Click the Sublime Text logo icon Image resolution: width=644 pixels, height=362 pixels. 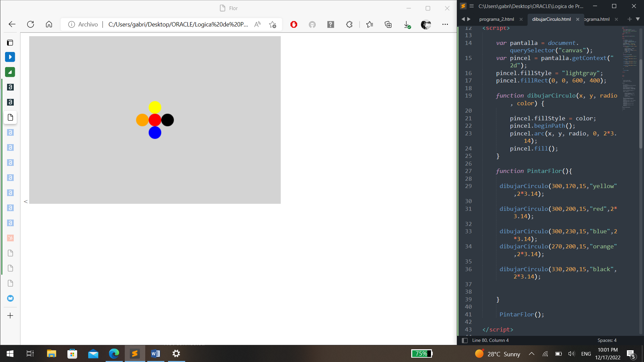point(463,6)
